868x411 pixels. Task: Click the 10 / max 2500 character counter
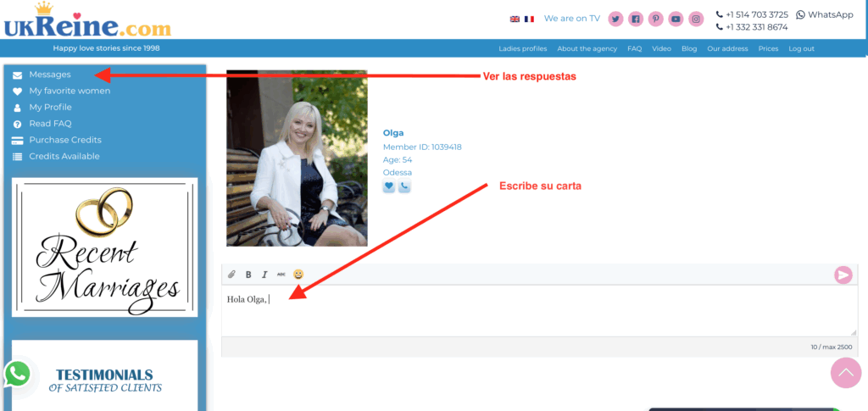(x=832, y=347)
